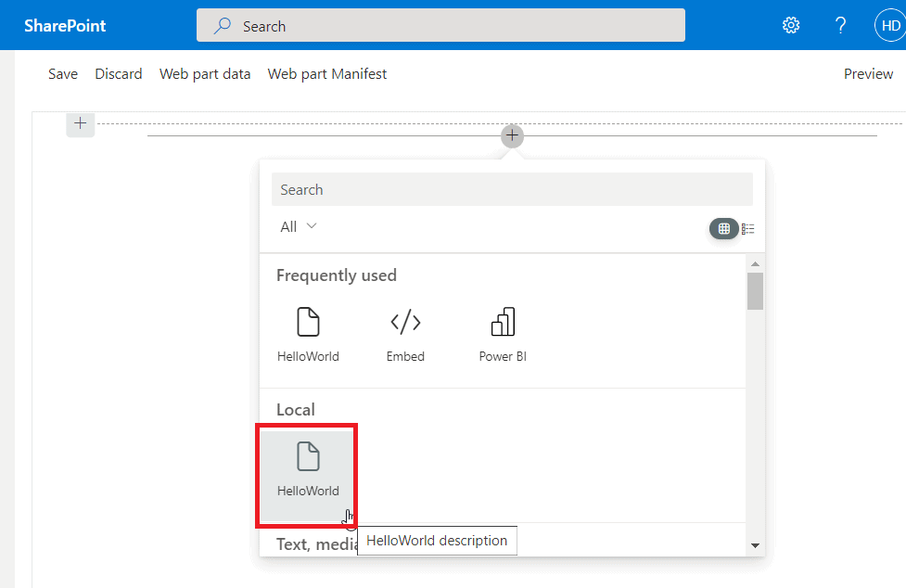
Task: Open Web part Manifest
Action: point(326,74)
